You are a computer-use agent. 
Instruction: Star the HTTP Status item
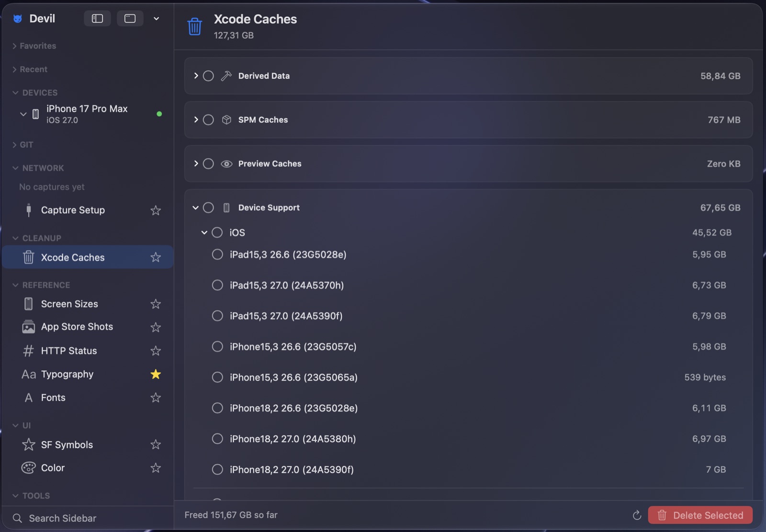tap(156, 351)
